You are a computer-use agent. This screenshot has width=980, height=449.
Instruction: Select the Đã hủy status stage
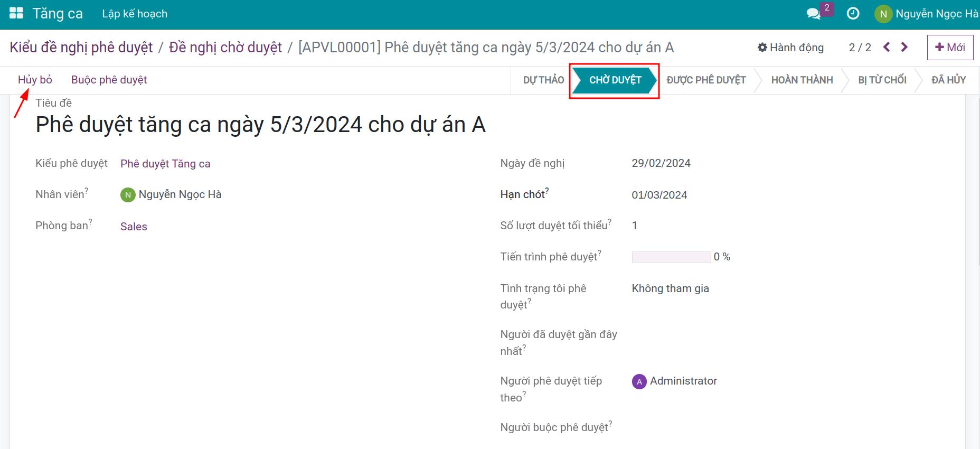click(948, 80)
